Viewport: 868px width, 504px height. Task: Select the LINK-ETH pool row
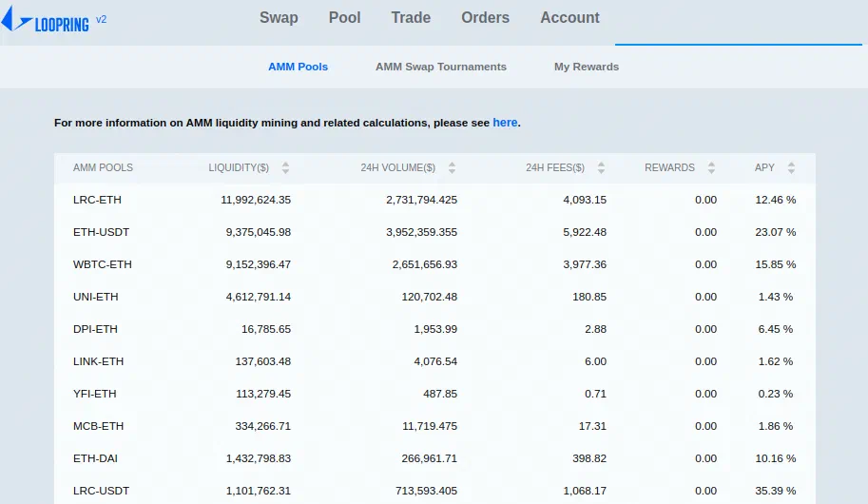pyautogui.click(x=434, y=361)
